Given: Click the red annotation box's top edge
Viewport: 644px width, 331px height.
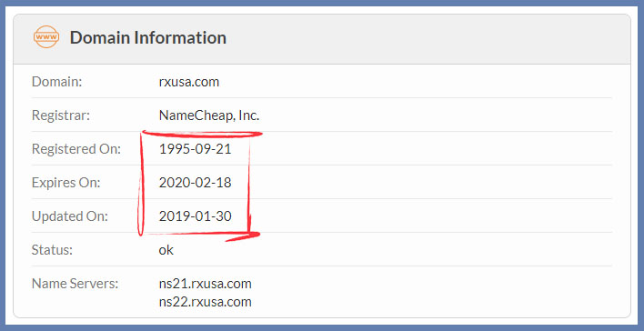Looking at the screenshot, I should pos(201,134).
